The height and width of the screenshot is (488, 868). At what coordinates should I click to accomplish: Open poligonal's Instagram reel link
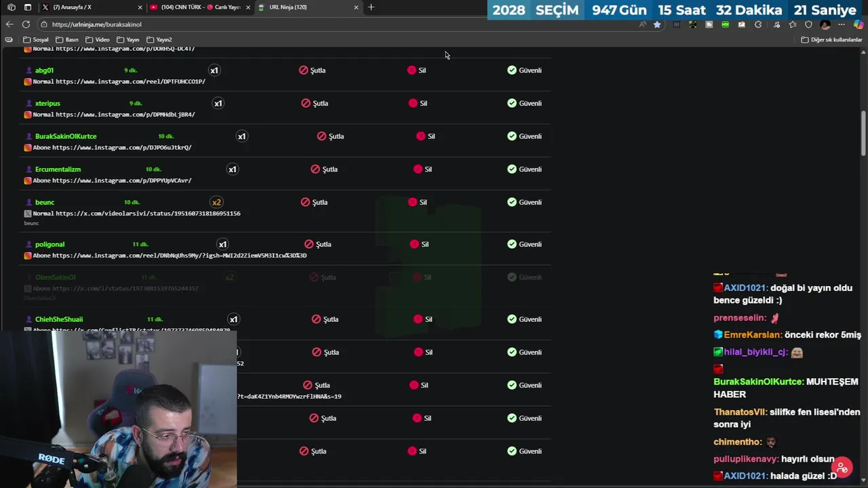coord(179,256)
